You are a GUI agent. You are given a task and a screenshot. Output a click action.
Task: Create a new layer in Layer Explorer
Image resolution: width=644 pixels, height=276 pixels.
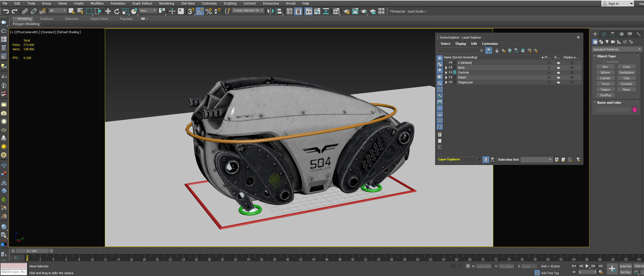pyautogui.click(x=503, y=50)
